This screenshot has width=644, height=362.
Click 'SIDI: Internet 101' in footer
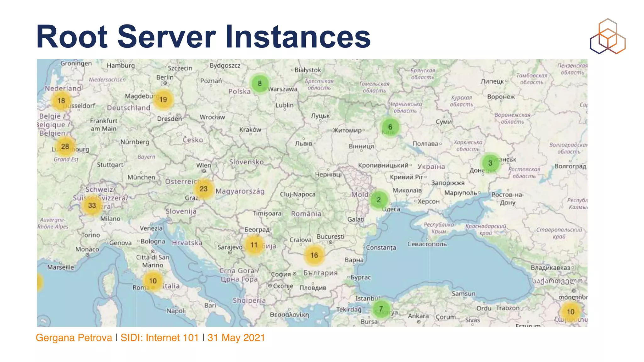(x=159, y=337)
